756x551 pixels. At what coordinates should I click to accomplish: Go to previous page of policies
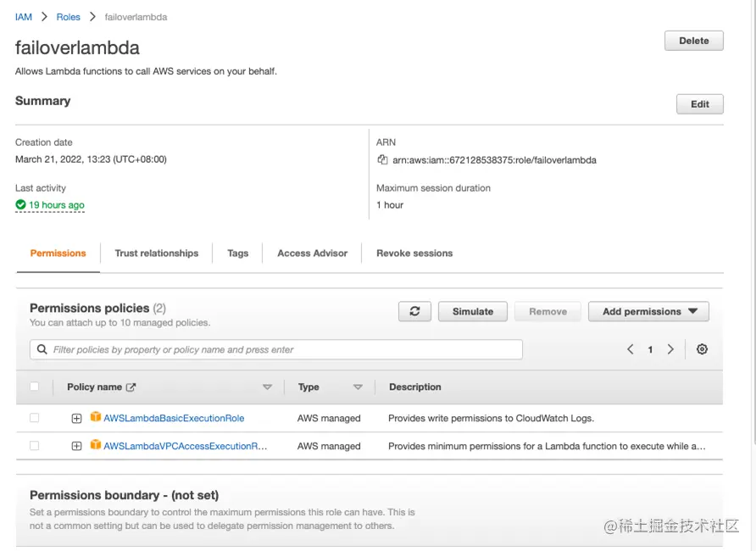coord(631,349)
